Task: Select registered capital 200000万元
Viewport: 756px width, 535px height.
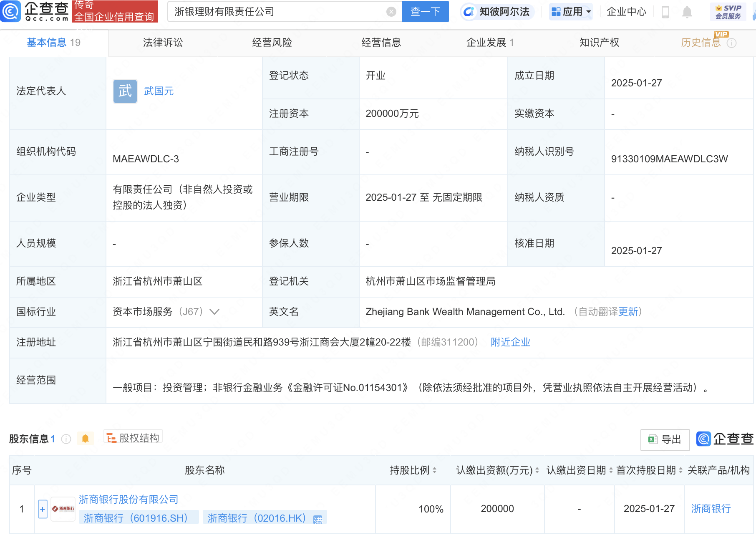Action: [x=392, y=114]
